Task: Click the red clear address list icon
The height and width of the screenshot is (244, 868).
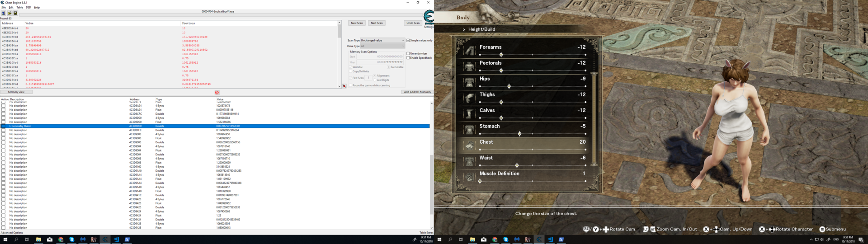Action: [x=217, y=93]
